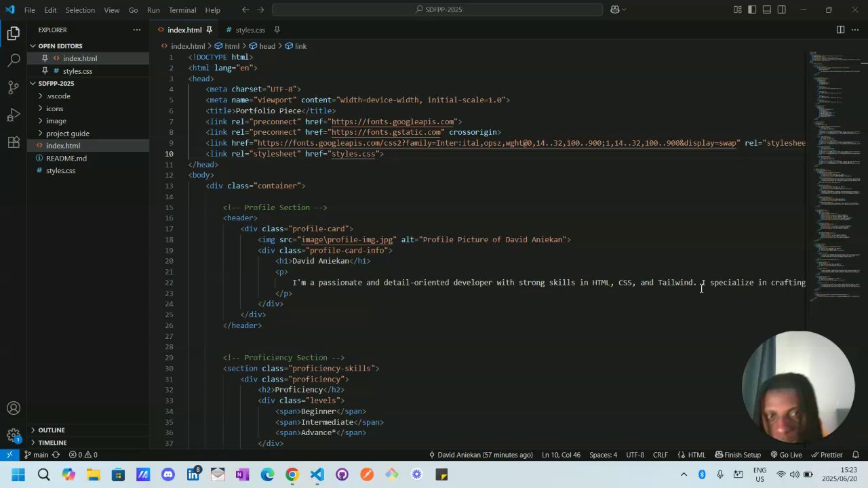Open the Manage gear settings menu

pyautogui.click(x=14, y=435)
